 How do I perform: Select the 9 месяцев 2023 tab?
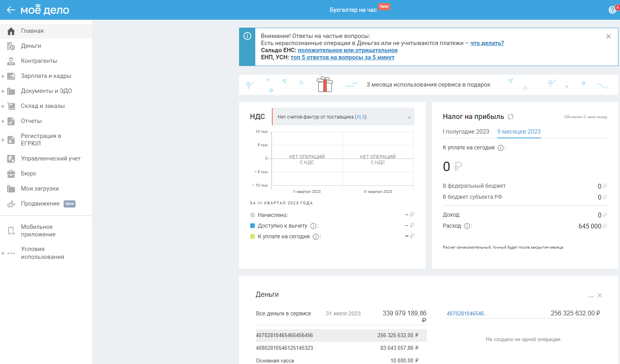point(519,132)
